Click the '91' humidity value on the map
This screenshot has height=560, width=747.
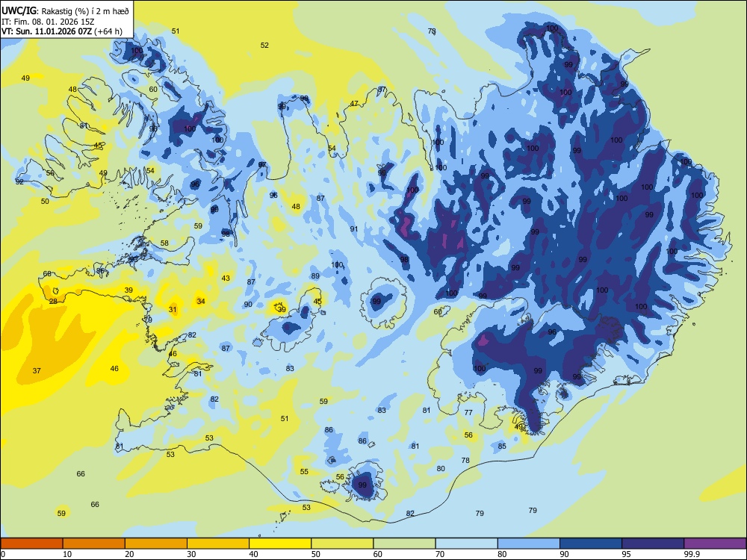click(x=354, y=229)
